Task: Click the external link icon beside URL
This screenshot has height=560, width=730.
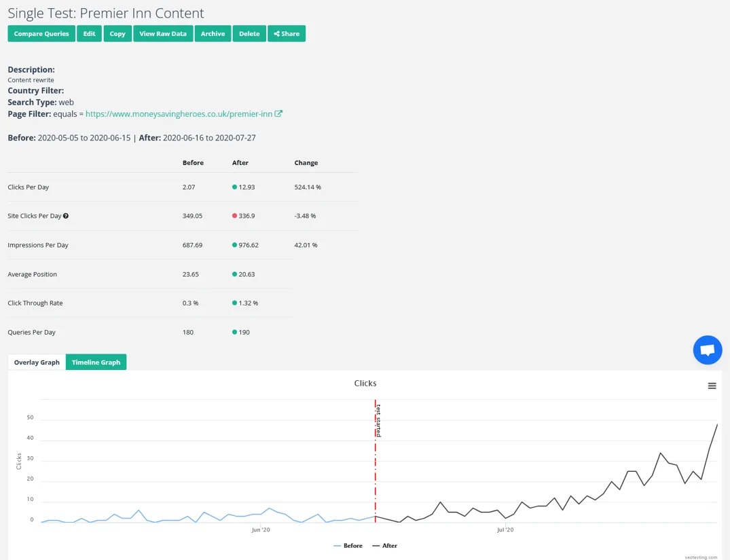Action: 278,114
